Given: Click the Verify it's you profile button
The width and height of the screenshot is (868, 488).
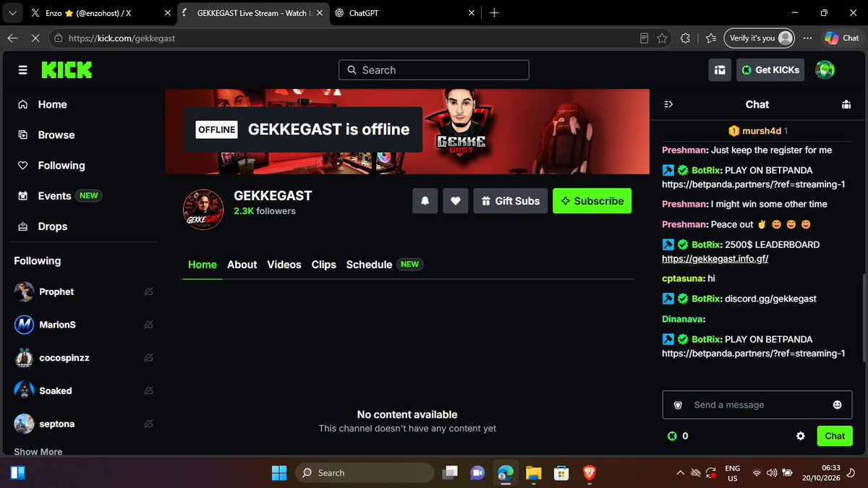Looking at the screenshot, I should tap(759, 38).
